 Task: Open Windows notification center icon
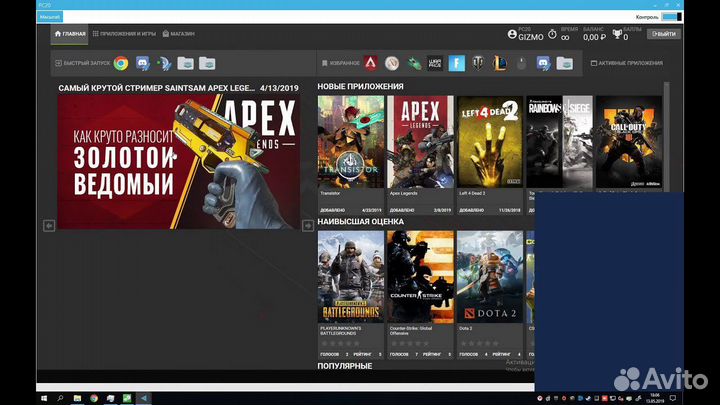coord(673,398)
